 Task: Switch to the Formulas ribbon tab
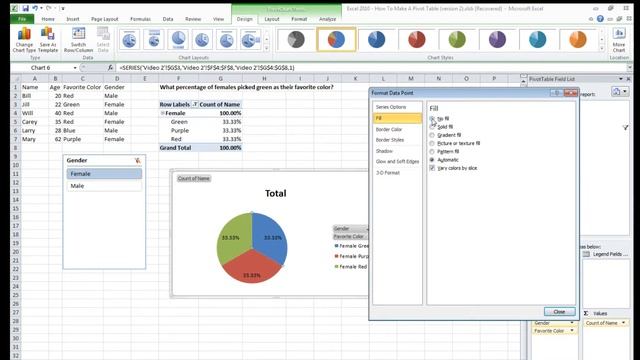click(140, 19)
